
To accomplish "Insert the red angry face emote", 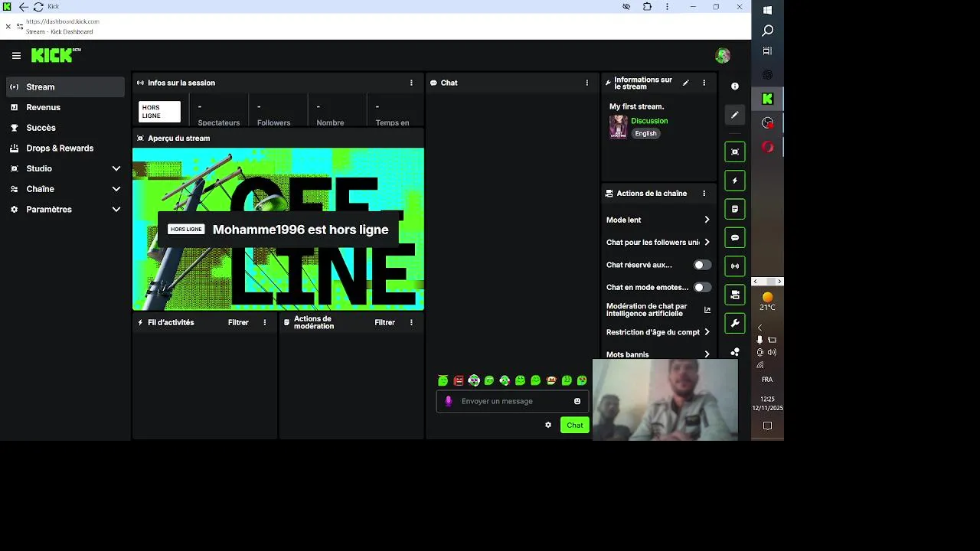I will [x=459, y=380].
